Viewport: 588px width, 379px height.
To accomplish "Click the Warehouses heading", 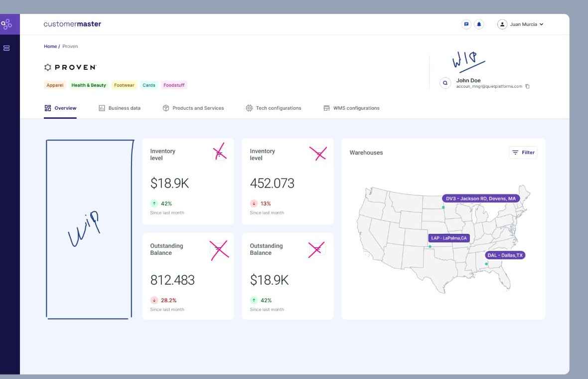I will pyautogui.click(x=366, y=153).
